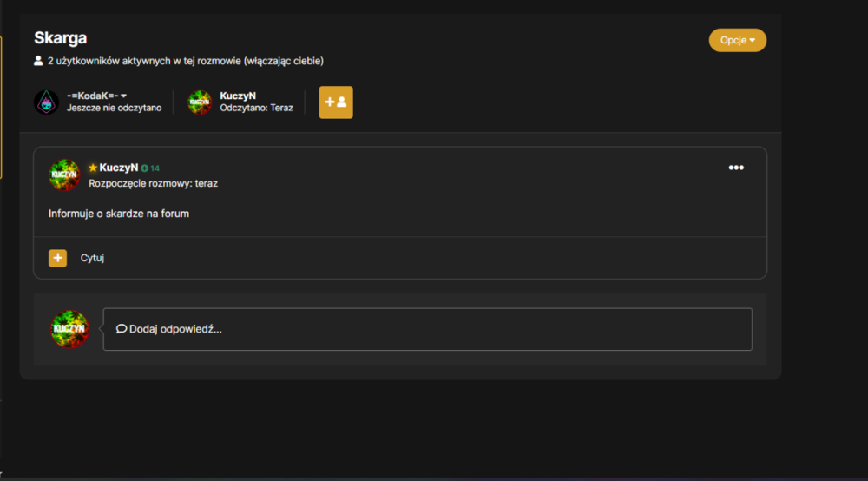Screen dimensions: 868x481
Task: Open KuczyN author name in the message
Action: pyautogui.click(x=118, y=168)
